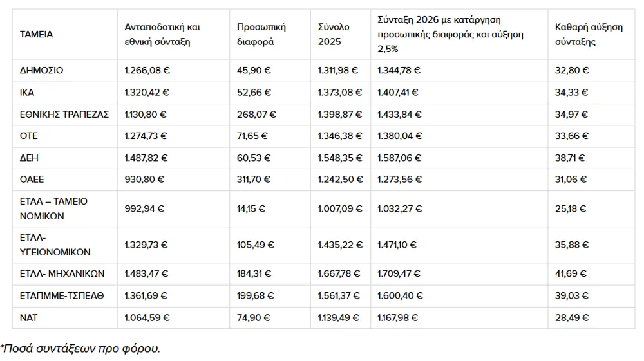Image resolution: width=644 pixels, height=361 pixels.
Task: Select the 41,69 € net increase cell
Action: 571,273
